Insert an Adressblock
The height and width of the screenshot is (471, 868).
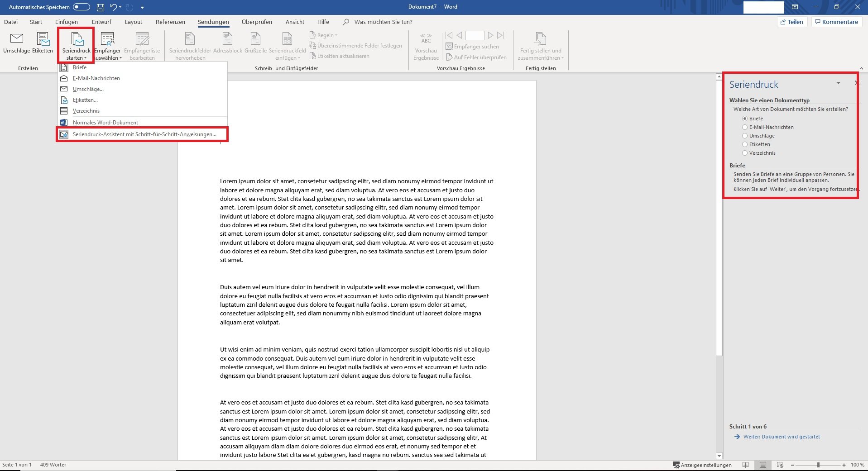click(228, 43)
